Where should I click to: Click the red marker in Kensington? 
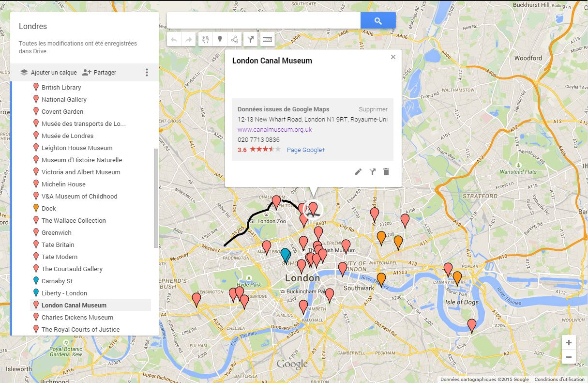point(196,299)
